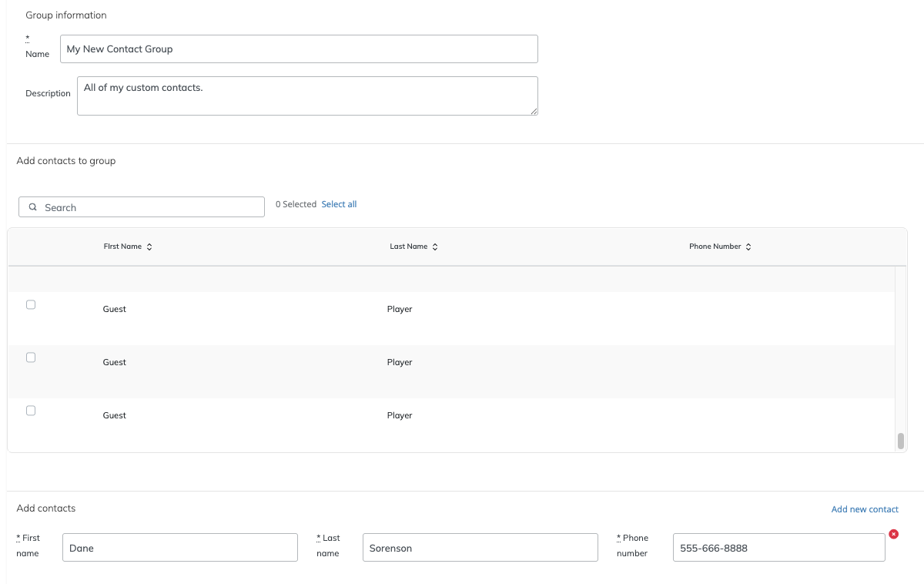Image resolution: width=924 pixels, height=584 pixels.
Task: Sort by the First Name arrows icon
Action: (x=149, y=247)
